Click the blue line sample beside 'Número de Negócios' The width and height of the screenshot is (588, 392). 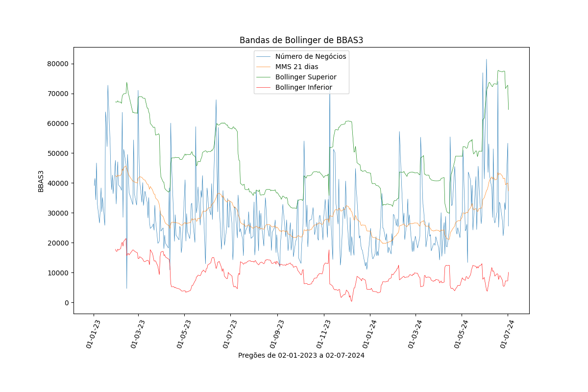(x=264, y=56)
